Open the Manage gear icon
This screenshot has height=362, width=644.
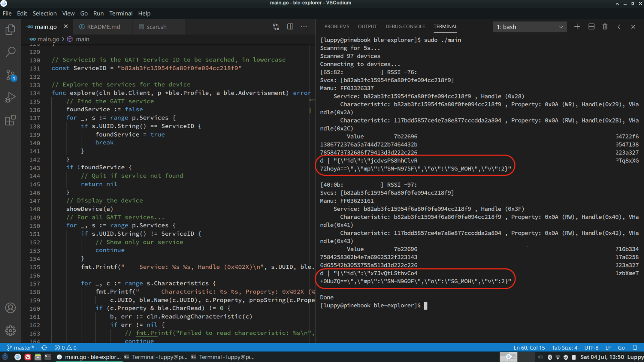[x=10, y=331]
